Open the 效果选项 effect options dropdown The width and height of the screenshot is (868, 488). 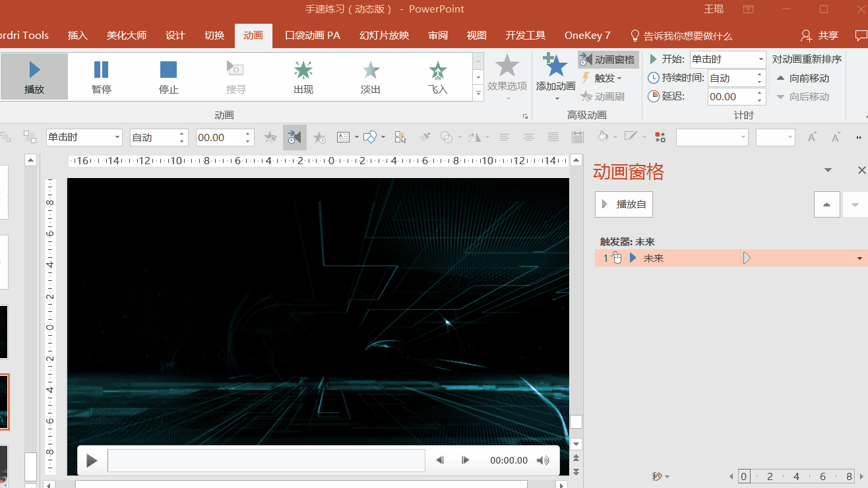pyautogui.click(x=507, y=78)
